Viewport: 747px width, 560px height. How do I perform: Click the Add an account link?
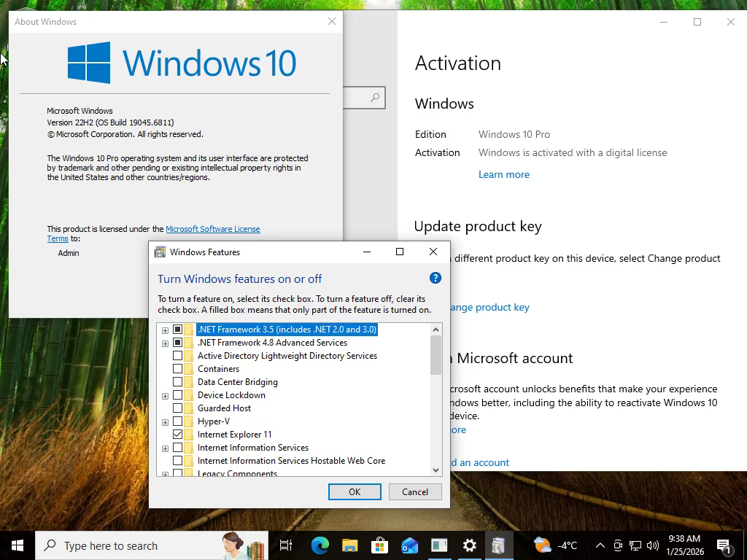(x=480, y=462)
